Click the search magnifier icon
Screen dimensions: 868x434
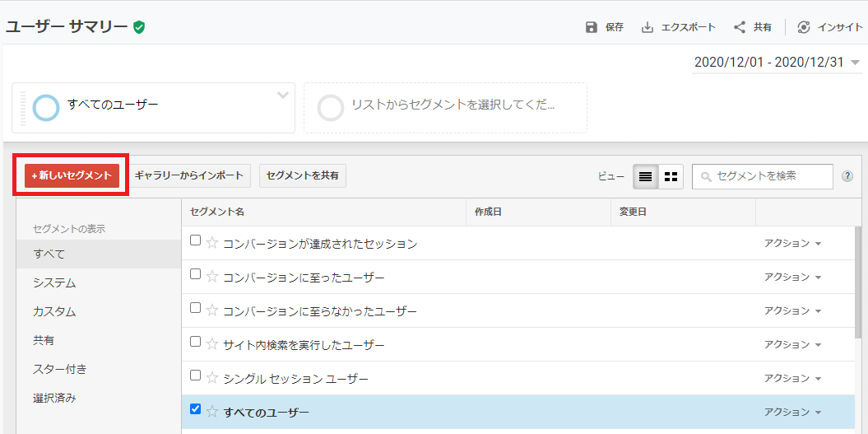click(x=705, y=177)
